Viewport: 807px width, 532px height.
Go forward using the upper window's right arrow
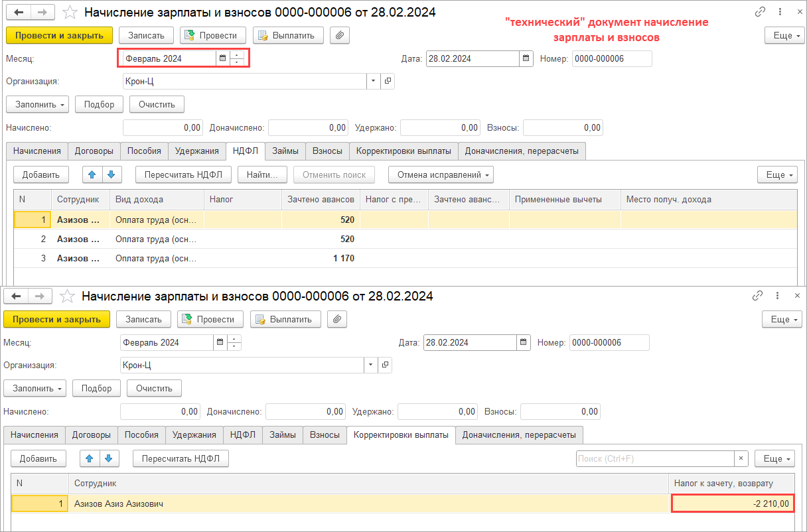coord(41,13)
